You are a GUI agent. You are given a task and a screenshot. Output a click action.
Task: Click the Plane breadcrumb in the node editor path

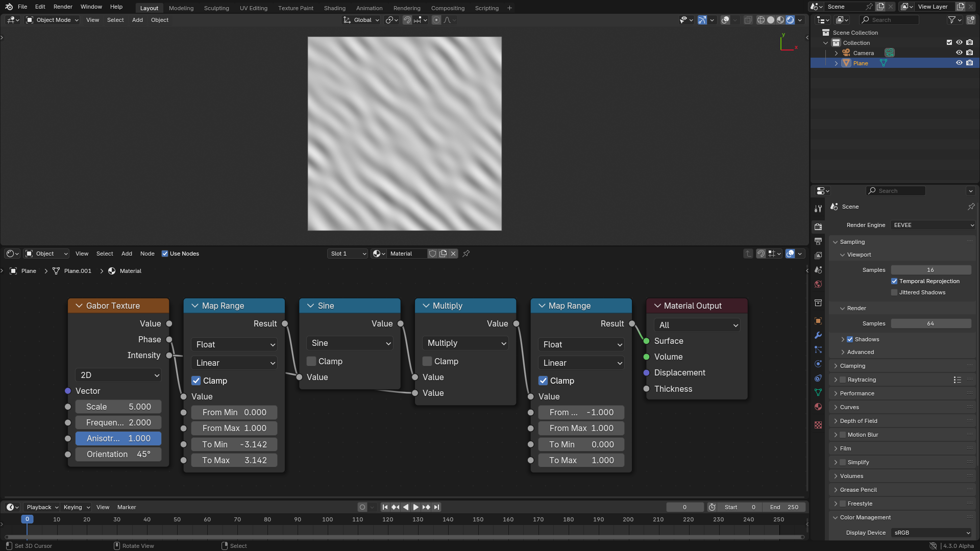pos(28,271)
